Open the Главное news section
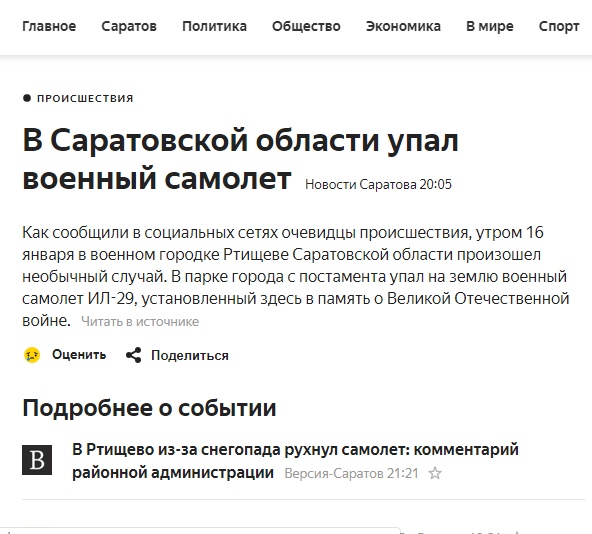Image resolution: width=592 pixels, height=534 pixels. [49, 26]
